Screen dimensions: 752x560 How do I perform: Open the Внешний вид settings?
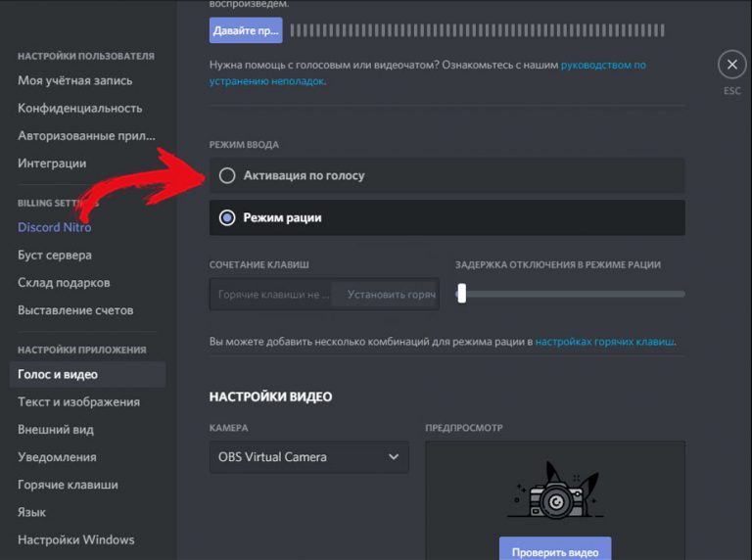56,429
